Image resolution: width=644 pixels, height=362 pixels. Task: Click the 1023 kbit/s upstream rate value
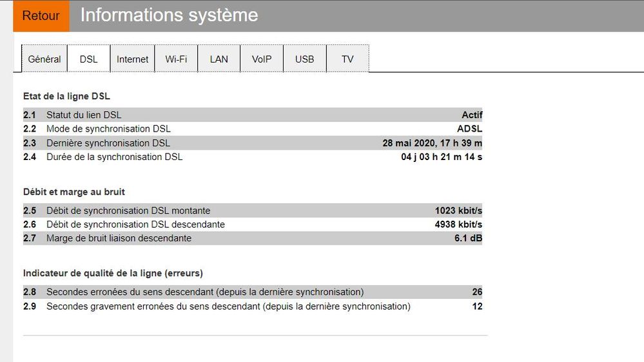coord(458,210)
